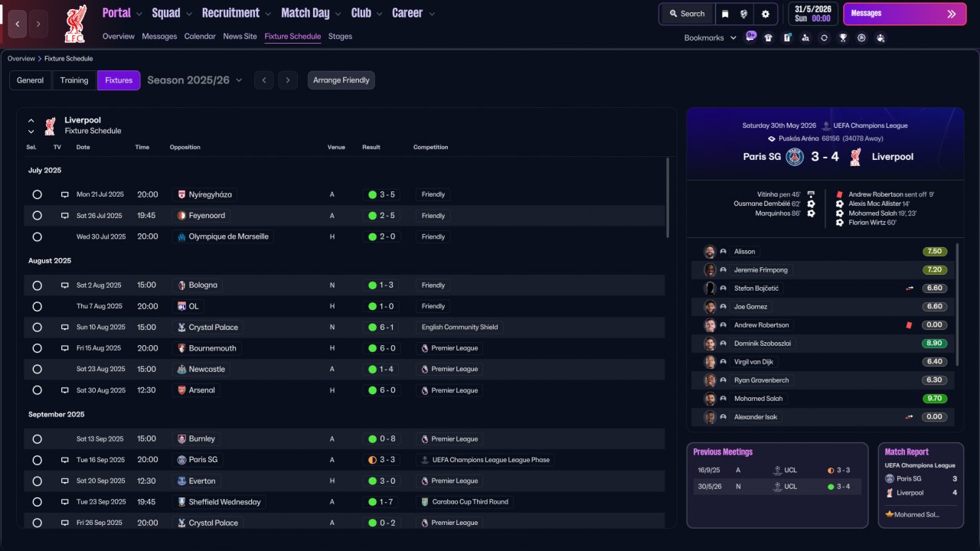Click the TV icon on the Nyíregyháza fixture
The image size is (980, 551).
65,194
